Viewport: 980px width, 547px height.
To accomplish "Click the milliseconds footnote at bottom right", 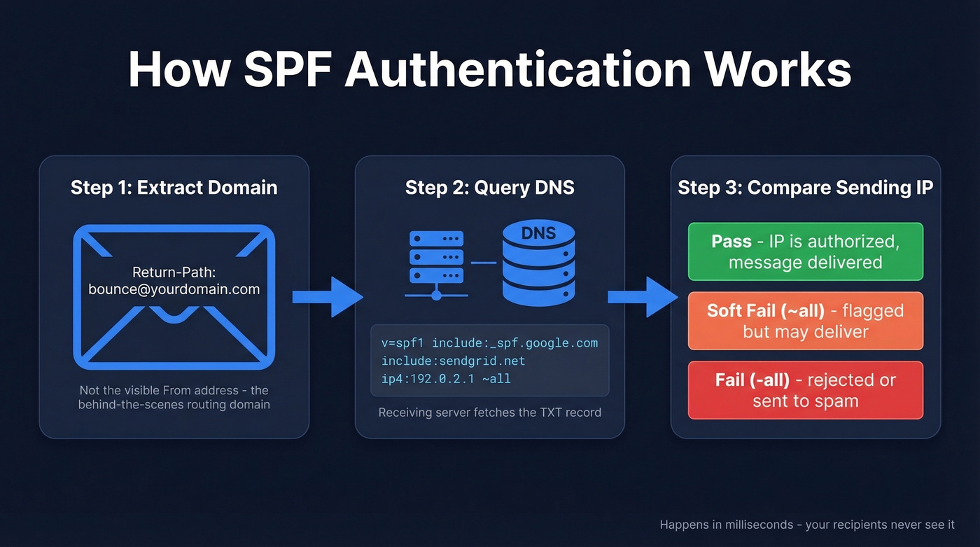I will click(807, 524).
